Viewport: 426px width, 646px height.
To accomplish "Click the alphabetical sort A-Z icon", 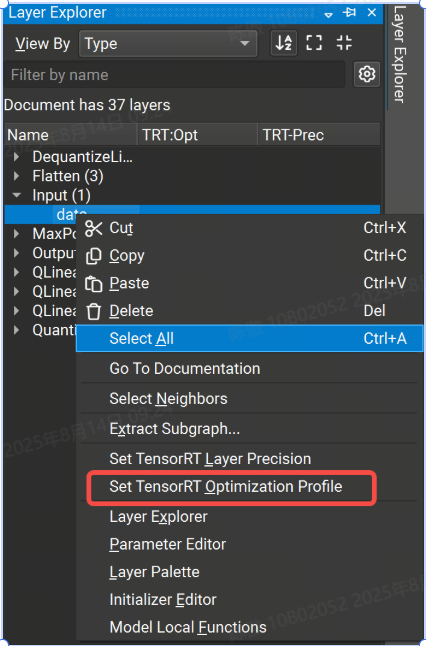I will [x=284, y=43].
